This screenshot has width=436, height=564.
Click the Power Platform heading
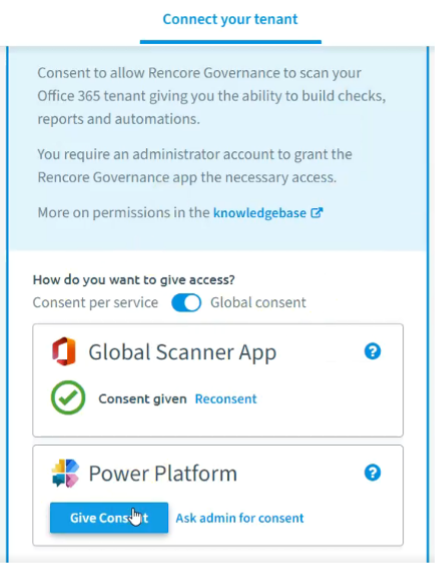tap(163, 473)
